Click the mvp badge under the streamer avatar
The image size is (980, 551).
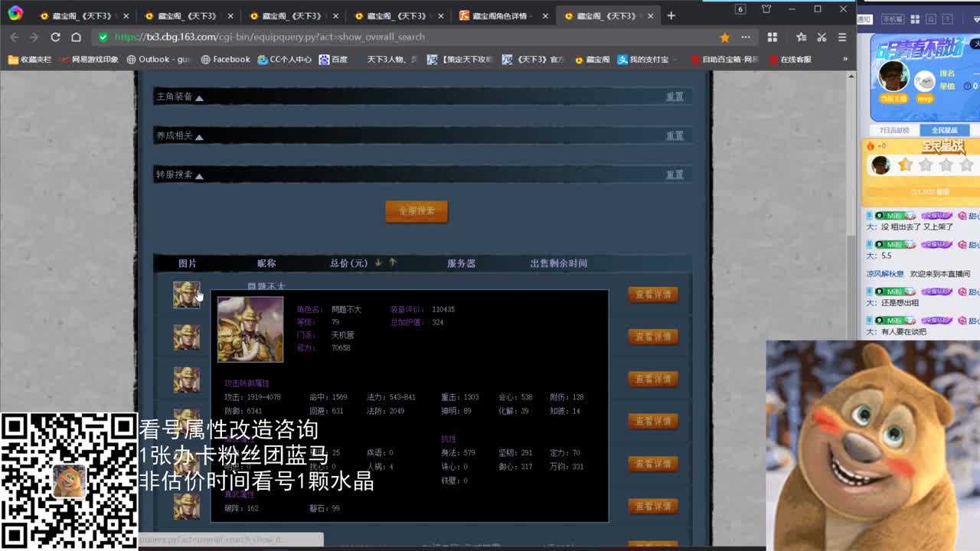click(x=924, y=99)
